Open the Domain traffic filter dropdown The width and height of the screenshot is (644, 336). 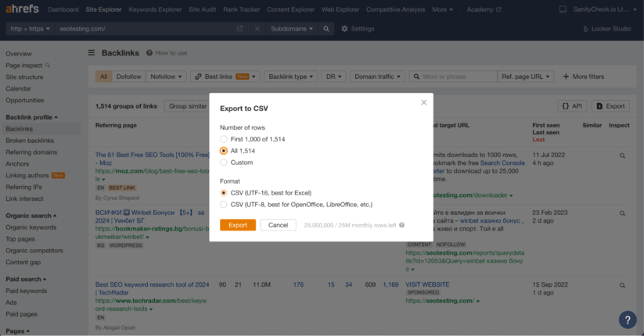click(x=378, y=77)
